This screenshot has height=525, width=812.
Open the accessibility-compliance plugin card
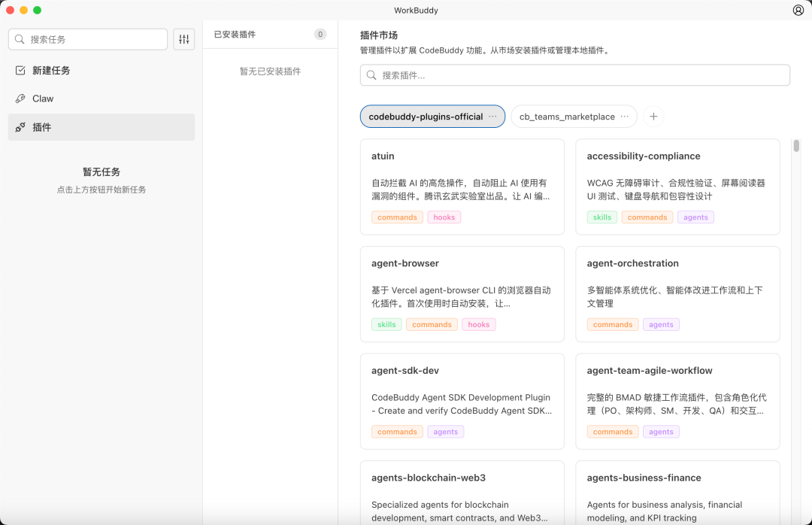pyautogui.click(x=677, y=187)
